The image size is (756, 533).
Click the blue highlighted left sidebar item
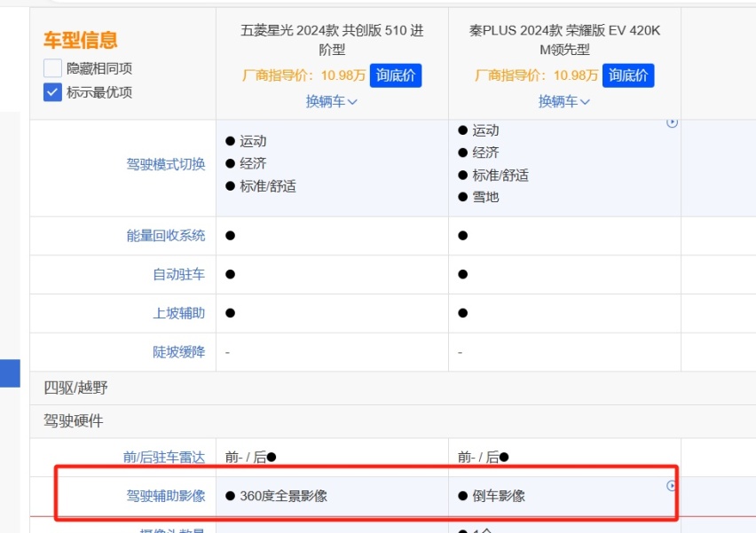(x=10, y=373)
